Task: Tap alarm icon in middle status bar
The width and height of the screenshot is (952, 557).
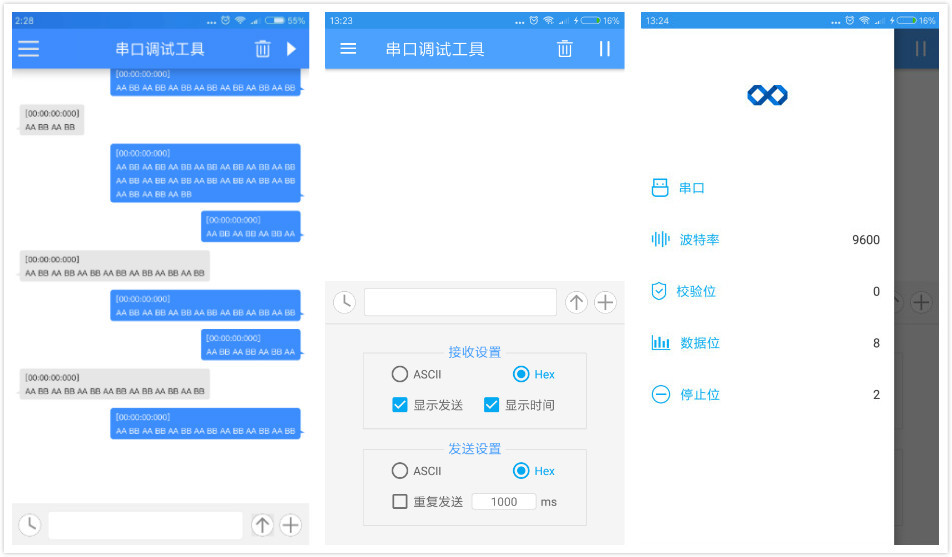Action: point(534,20)
